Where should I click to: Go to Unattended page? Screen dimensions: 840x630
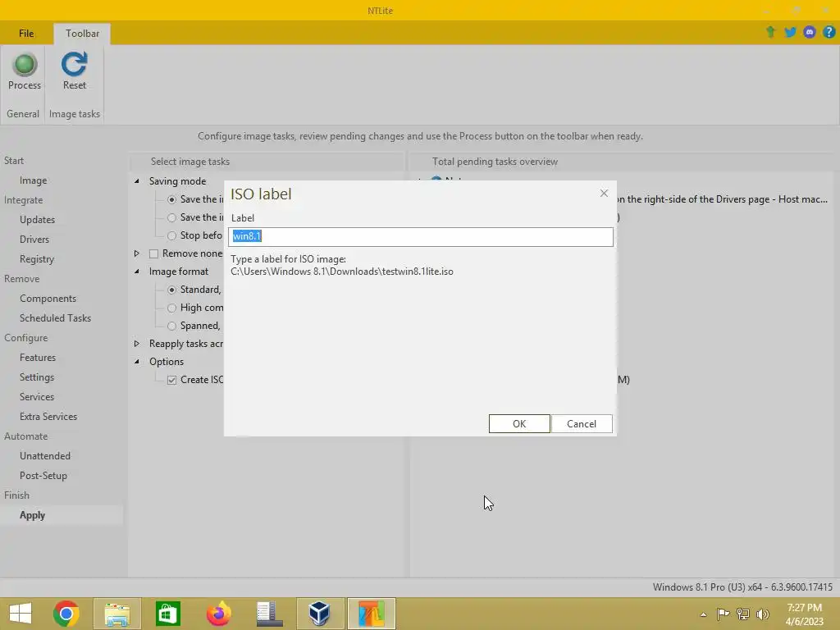[45, 456]
